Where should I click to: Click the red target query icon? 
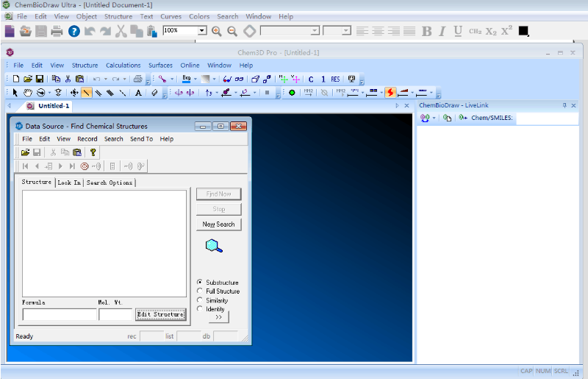tap(85, 166)
